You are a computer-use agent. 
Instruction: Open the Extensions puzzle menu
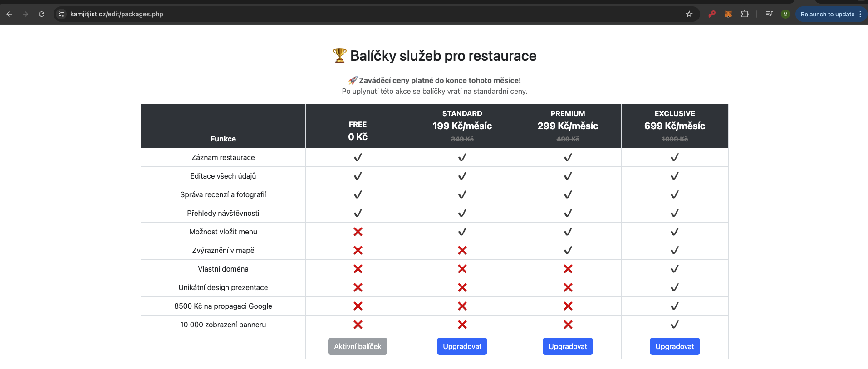(x=745, y=14)
